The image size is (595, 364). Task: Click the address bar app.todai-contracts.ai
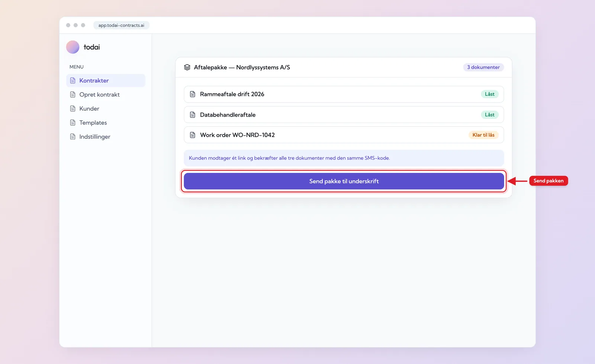point(121,25)
